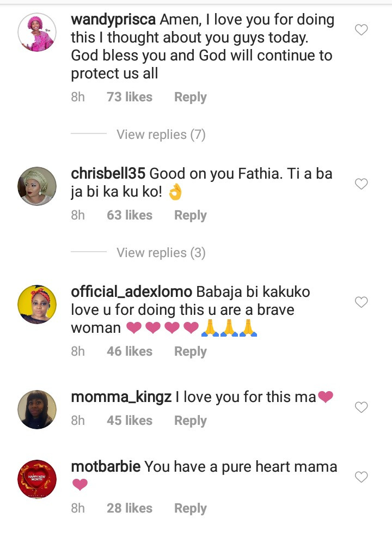Like momma_kingz's comment

(362, 407)
